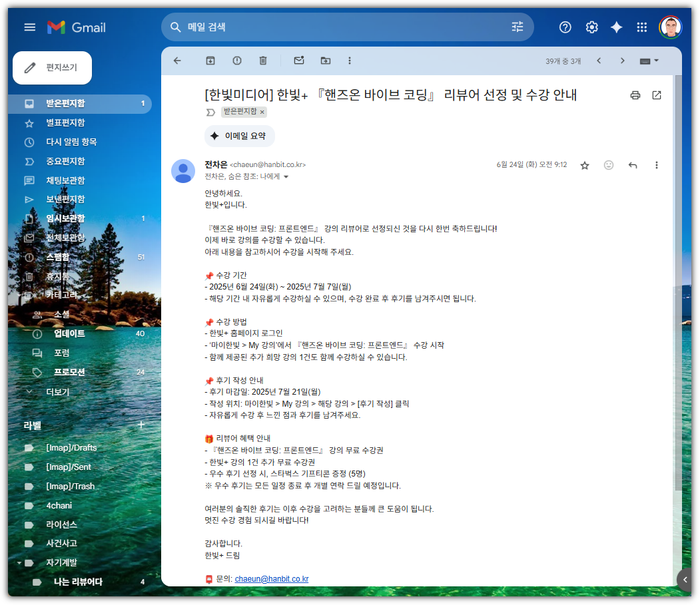The image size is (700, 605).
Task: Show side panel arrow button
Action: point(685,580)
